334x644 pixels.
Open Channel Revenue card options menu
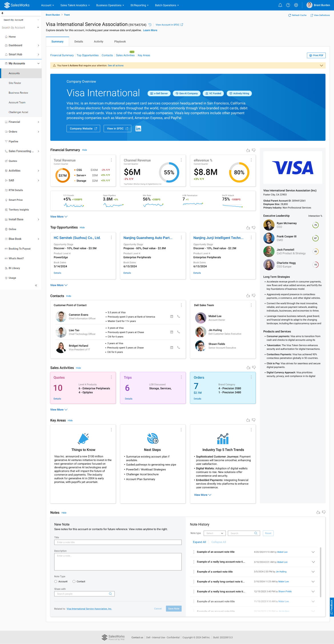[181, 160]
